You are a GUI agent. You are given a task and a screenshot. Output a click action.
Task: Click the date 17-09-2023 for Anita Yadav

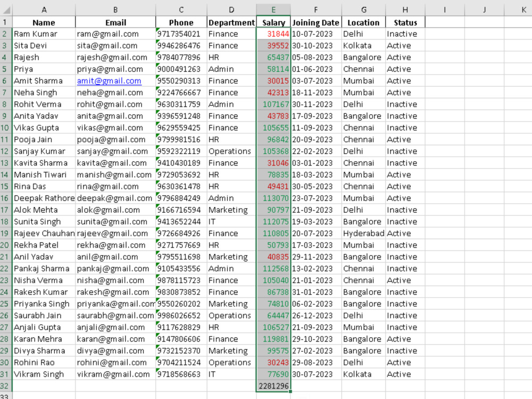click(x=316, y=116)
